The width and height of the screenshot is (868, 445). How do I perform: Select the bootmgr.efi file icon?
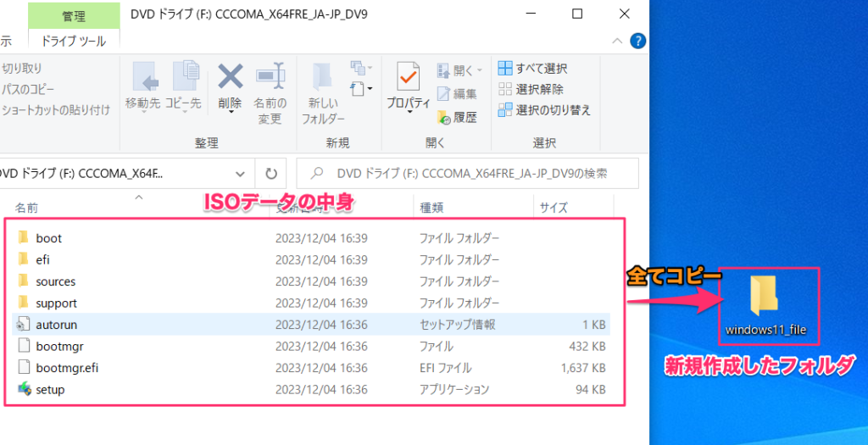[23, 368]
